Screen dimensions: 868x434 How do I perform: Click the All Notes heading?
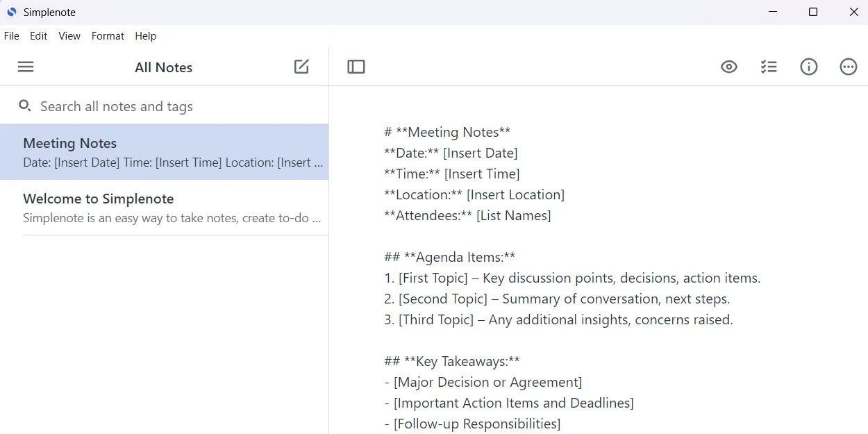[163, 67]
